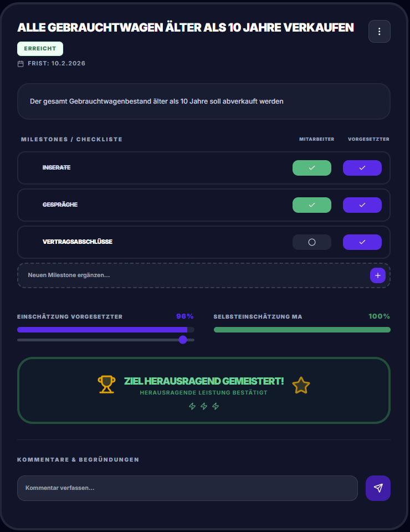
Task: Click the Vertragsabschlüsse milestone label
Action: coord(78,242)
